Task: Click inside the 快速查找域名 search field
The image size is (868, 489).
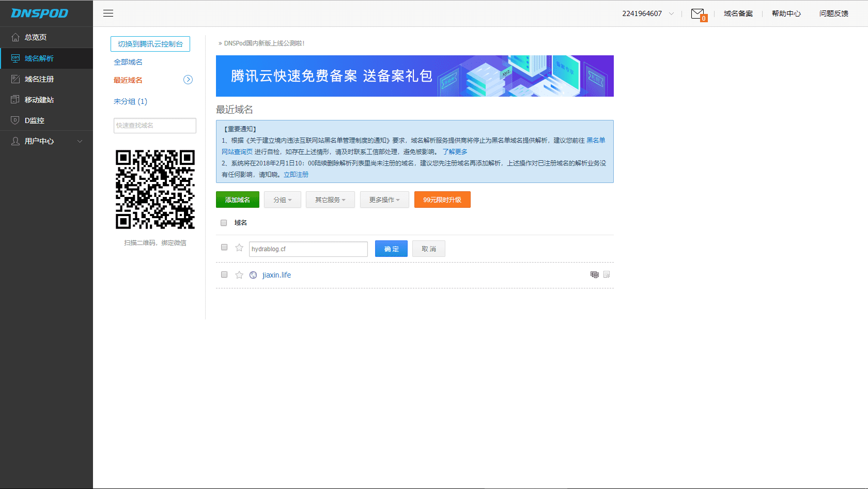Action: [x=154, y=125]
